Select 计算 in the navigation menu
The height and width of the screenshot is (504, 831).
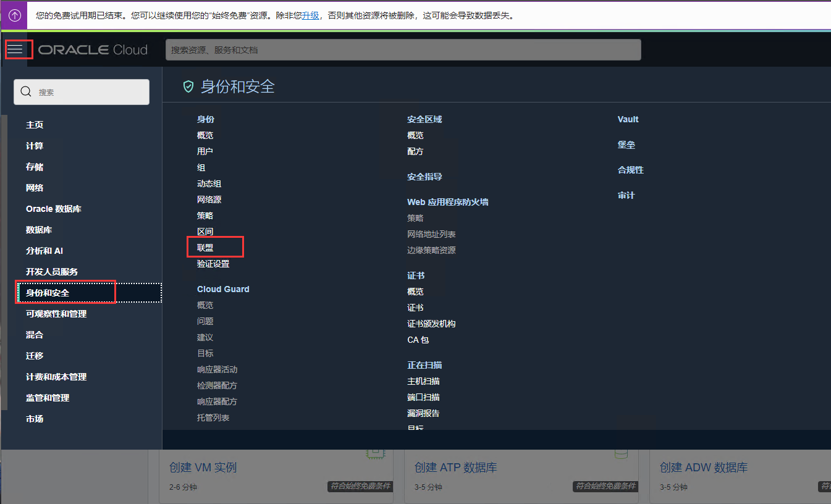click(x=35, y=146)
